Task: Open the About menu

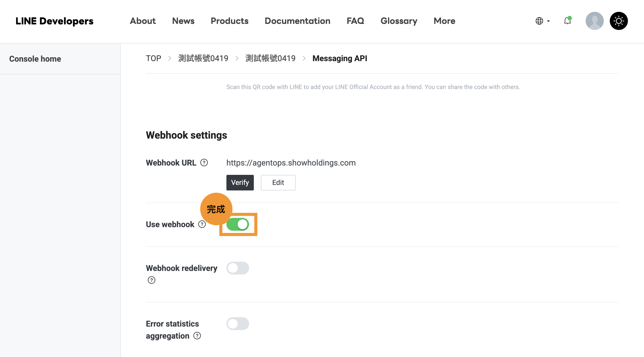Action: [143, 21]
